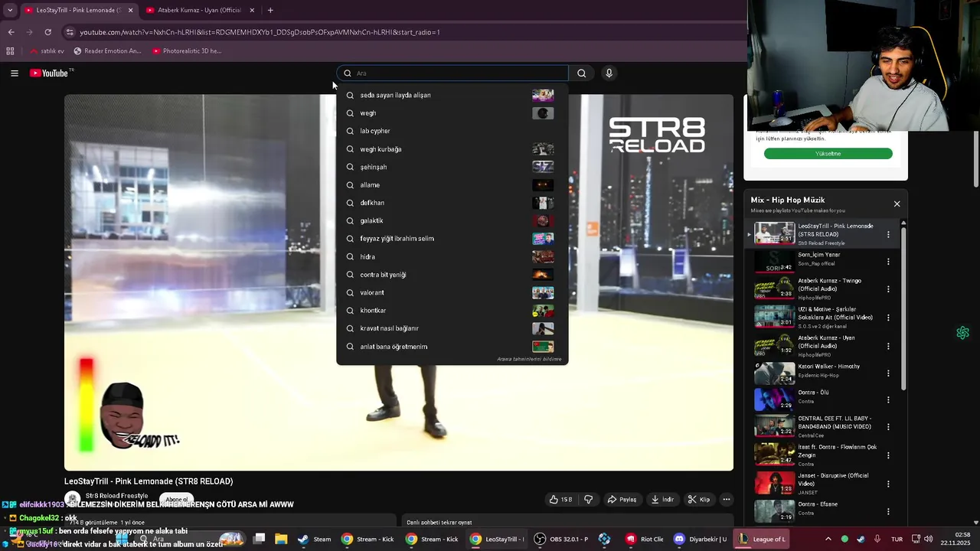The image size is (980, 551).
Task: Select 'anlat bana öğretmenim' suggestion
Action: click(452, 347)
